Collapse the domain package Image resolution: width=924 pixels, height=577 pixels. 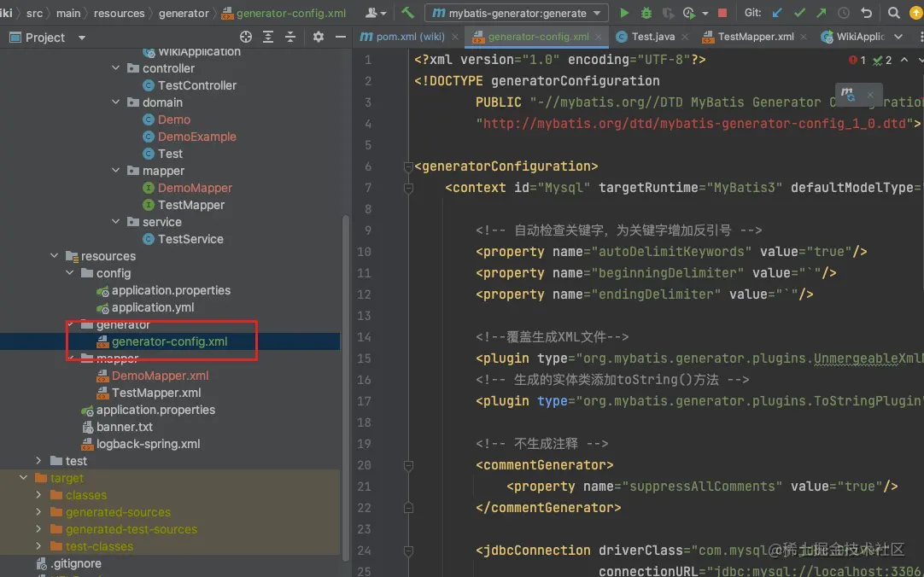click(116, 102)
